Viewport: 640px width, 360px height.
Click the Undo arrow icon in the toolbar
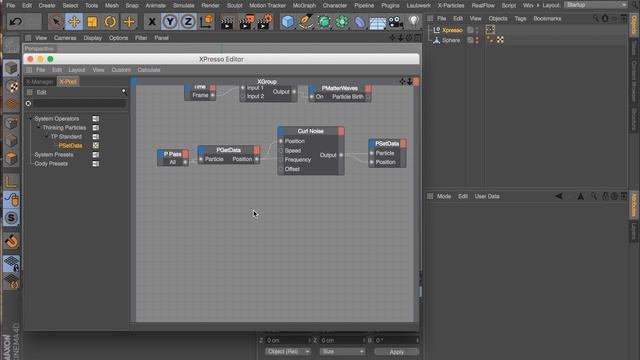(x=16, y=22)
